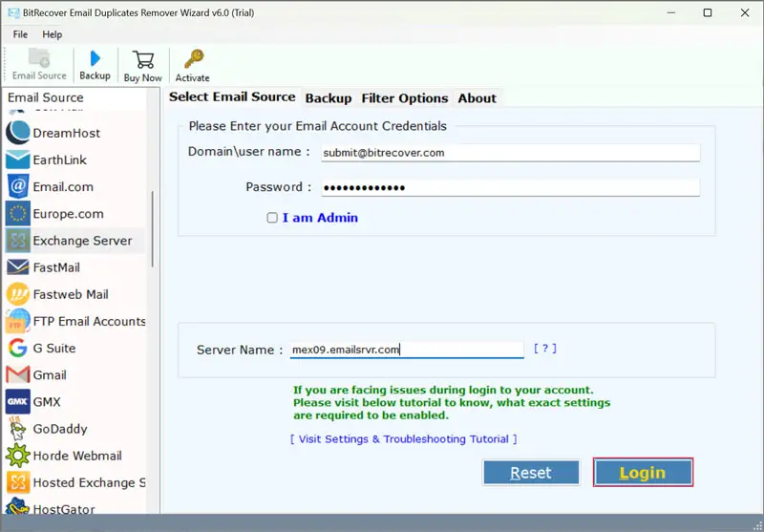Select Horde Webmail label in list
Image resolution: width=764 pixels, height=532 pixels.
77,456
